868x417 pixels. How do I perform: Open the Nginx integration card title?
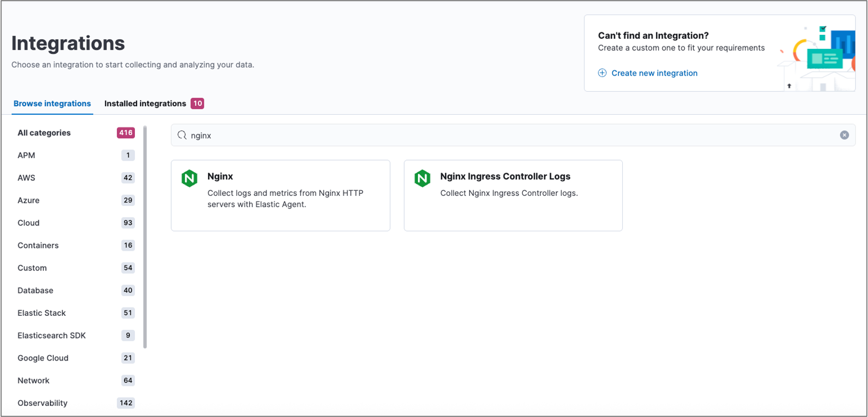point(220,176)
